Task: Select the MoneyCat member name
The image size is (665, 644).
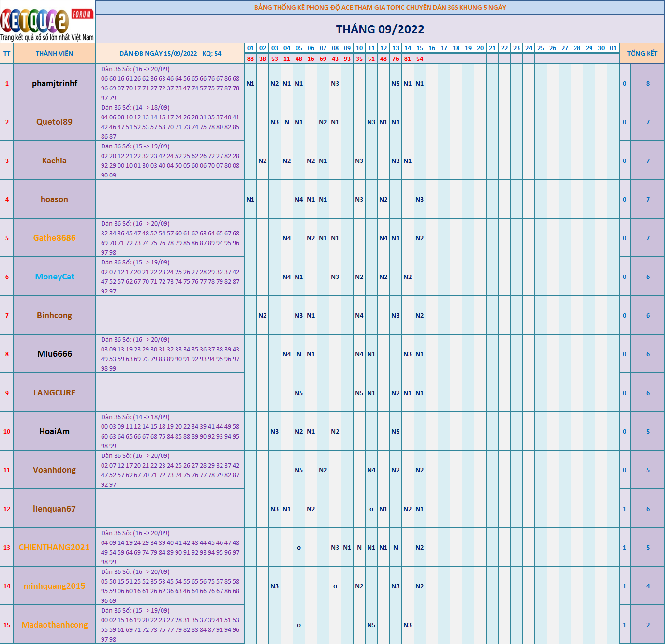Action: point(54,276)
